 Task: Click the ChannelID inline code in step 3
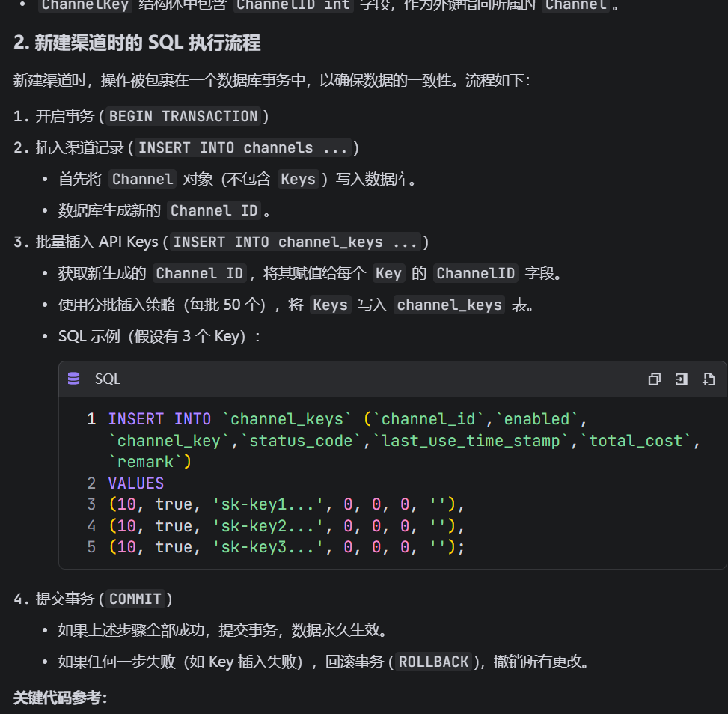475,273
